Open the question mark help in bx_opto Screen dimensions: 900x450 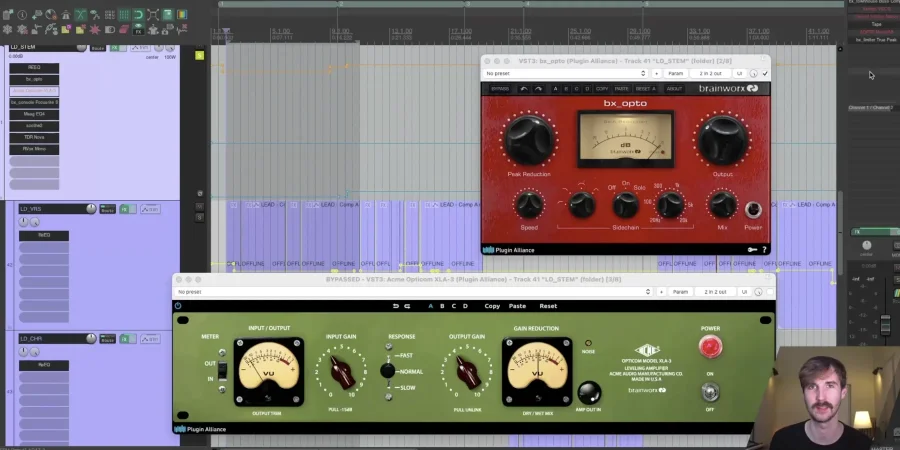pos(765,250)
